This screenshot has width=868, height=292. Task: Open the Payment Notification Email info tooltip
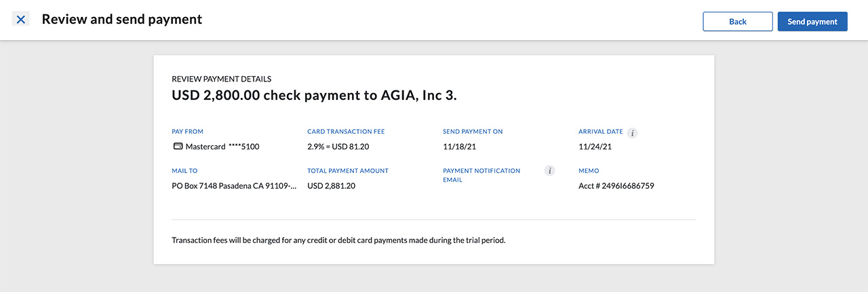point(550,170)
